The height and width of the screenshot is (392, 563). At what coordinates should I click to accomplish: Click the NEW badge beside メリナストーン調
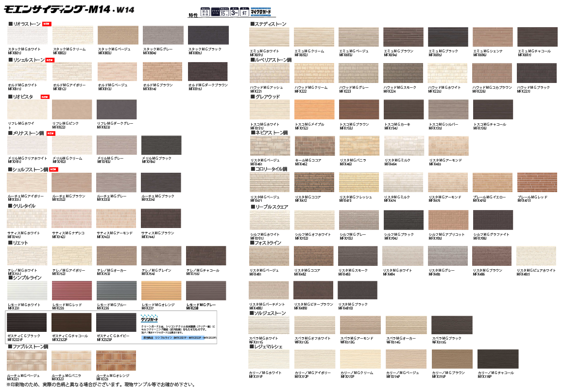(51, 133)
